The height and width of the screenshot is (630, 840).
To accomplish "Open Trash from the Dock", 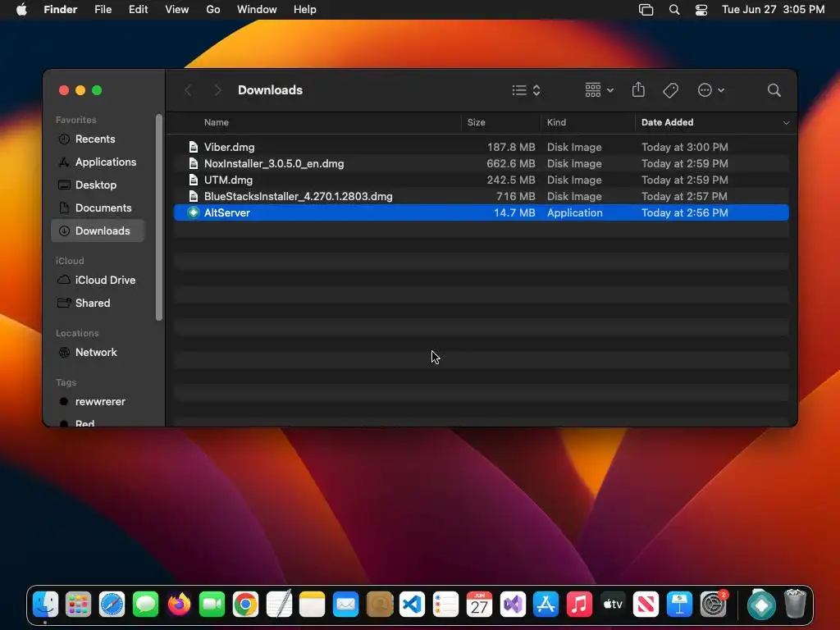I will tap(796, 605).
